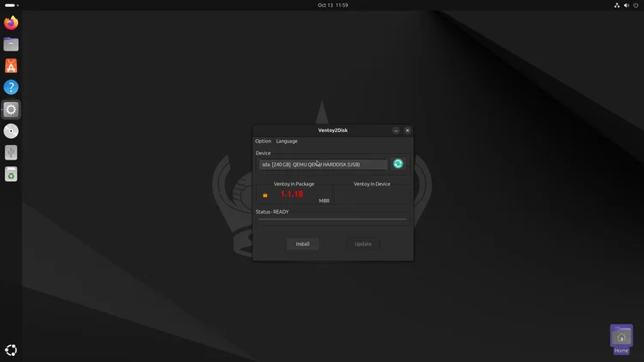Open the Home folder desktop icon
This screenshot has width=644, height=362.
(621, 340)
